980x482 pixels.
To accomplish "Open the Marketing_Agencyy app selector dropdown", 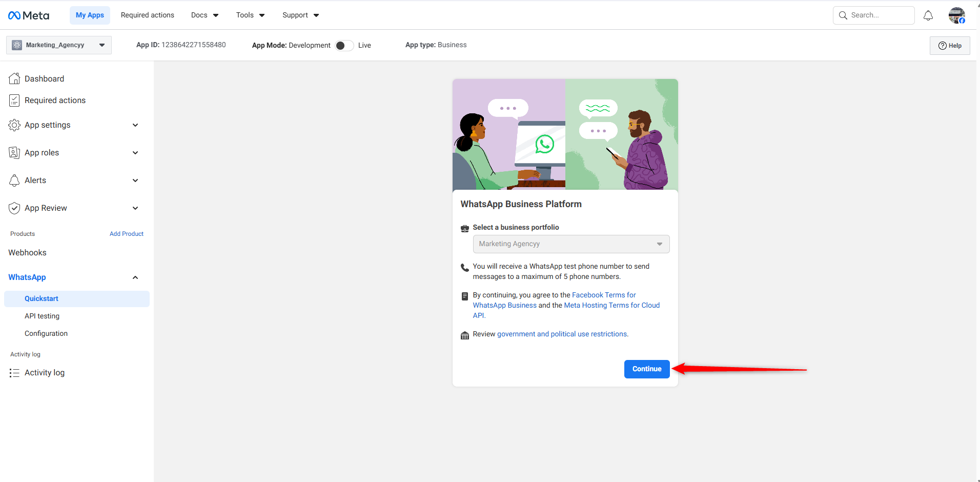I will click(59, 45).
